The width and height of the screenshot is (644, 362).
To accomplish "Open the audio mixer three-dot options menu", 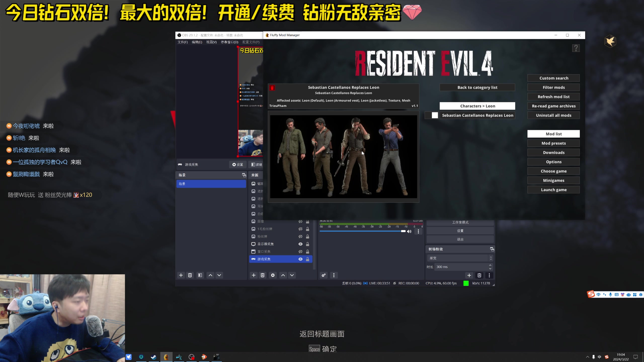I will point(418,231).
